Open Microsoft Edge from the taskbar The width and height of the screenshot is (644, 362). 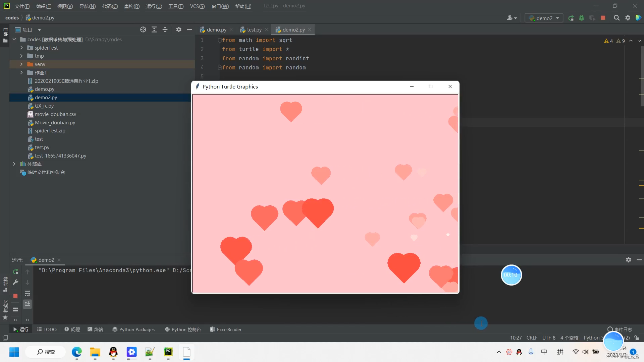pos(77,352)
